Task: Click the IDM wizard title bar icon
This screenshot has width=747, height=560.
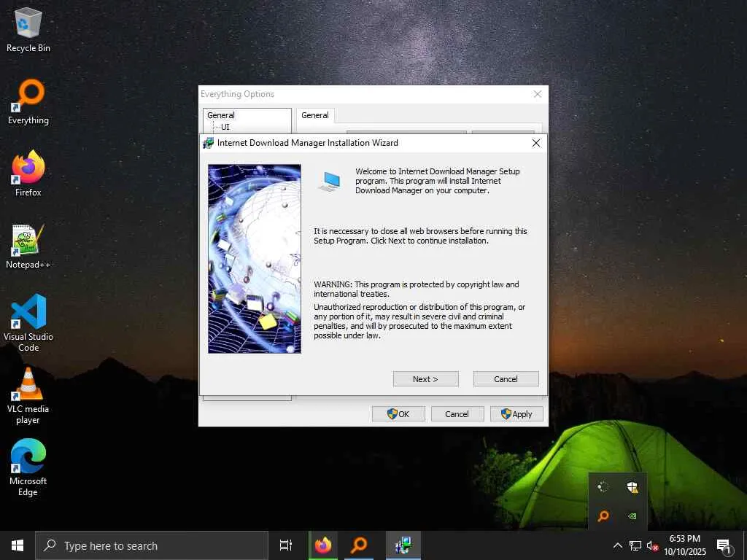Action: [208, 143]
